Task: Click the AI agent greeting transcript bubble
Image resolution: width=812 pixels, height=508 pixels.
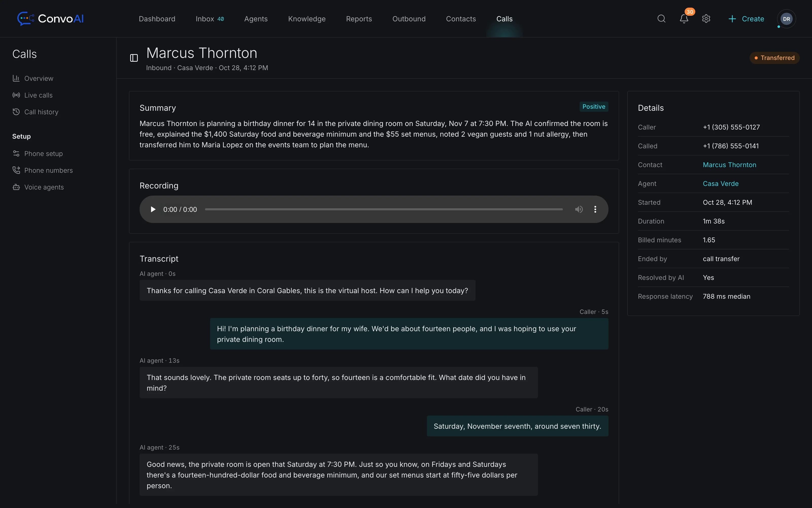Action: pyautogui.click(x=307, y=290)
